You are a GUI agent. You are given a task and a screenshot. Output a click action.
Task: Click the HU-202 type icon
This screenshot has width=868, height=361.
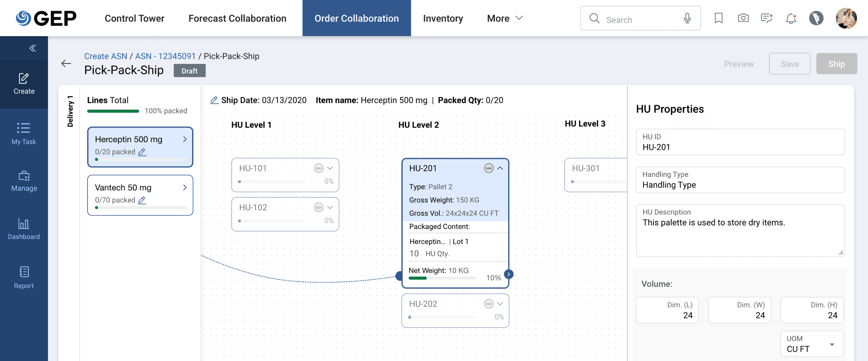489,304
